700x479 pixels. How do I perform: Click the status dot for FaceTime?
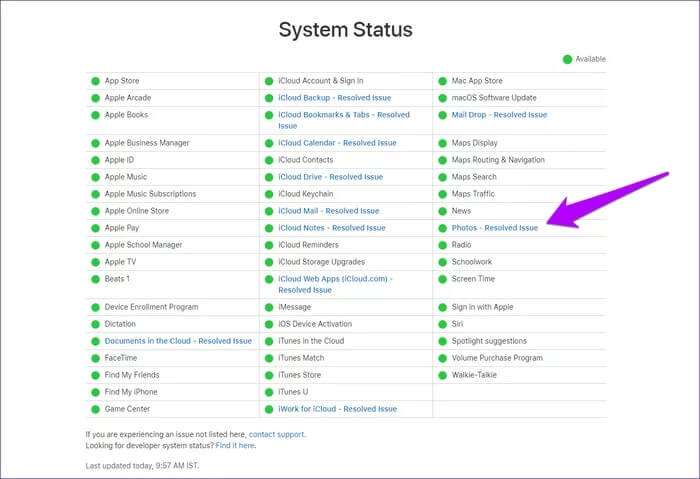pyautogui.click(x=95, y=358)
